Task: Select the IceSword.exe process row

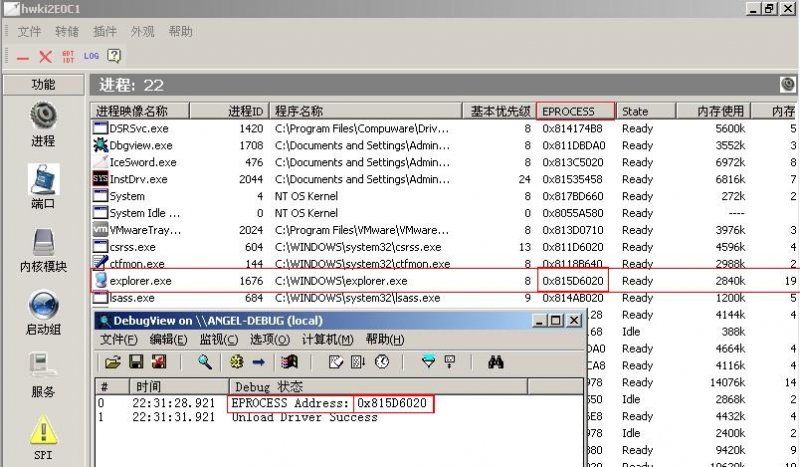Action: (445, 162)
